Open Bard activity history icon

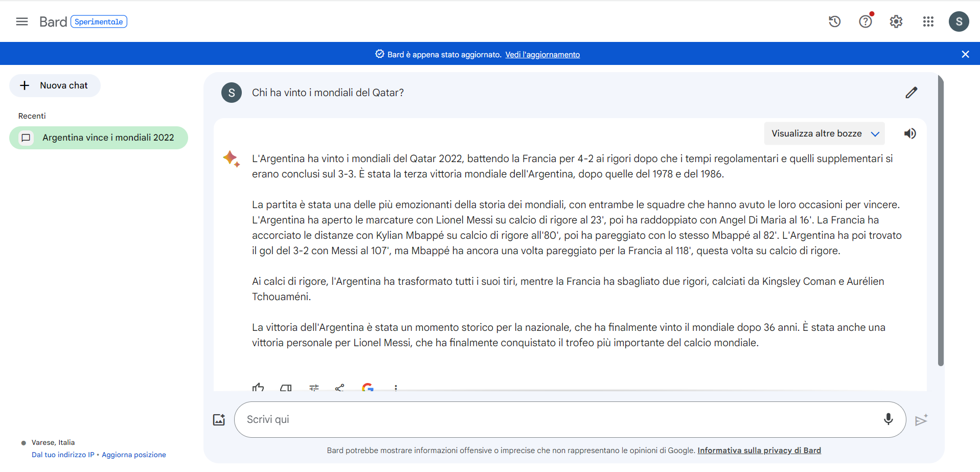coord(835,21)
